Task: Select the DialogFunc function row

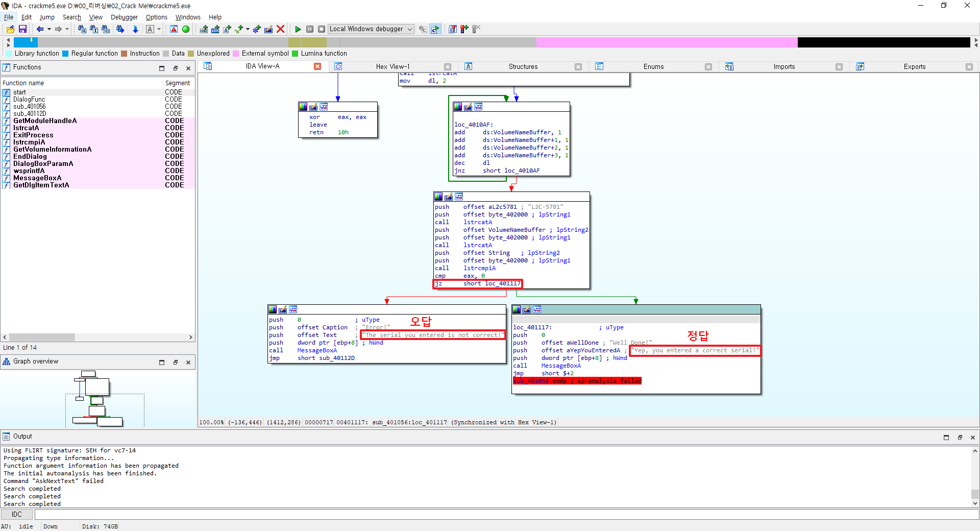Action: [x=97, y=99]
